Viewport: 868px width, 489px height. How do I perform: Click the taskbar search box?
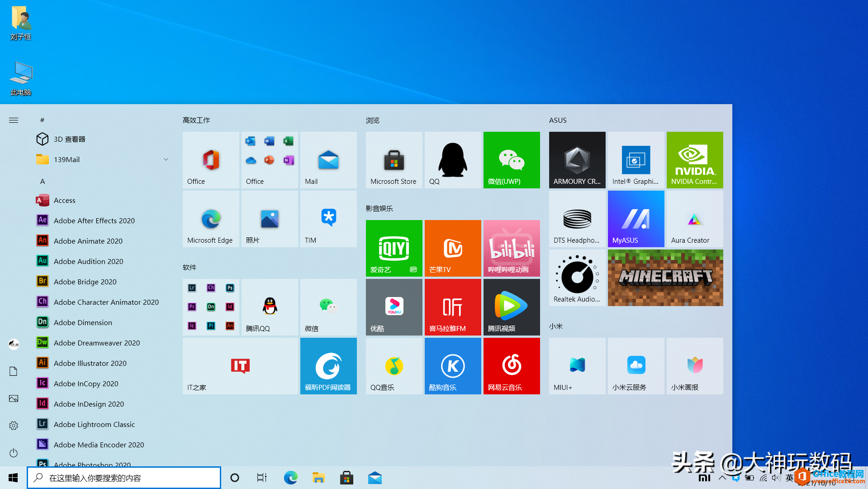(124, 478)
